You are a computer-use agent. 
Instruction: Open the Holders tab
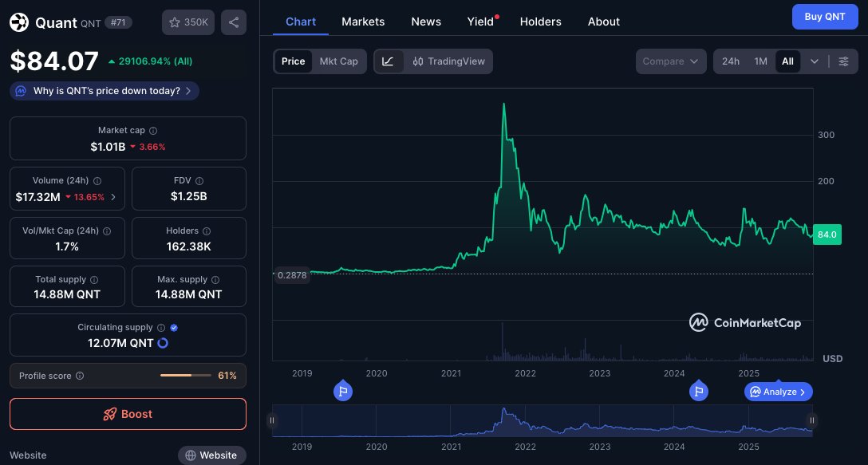coord(540,22)
